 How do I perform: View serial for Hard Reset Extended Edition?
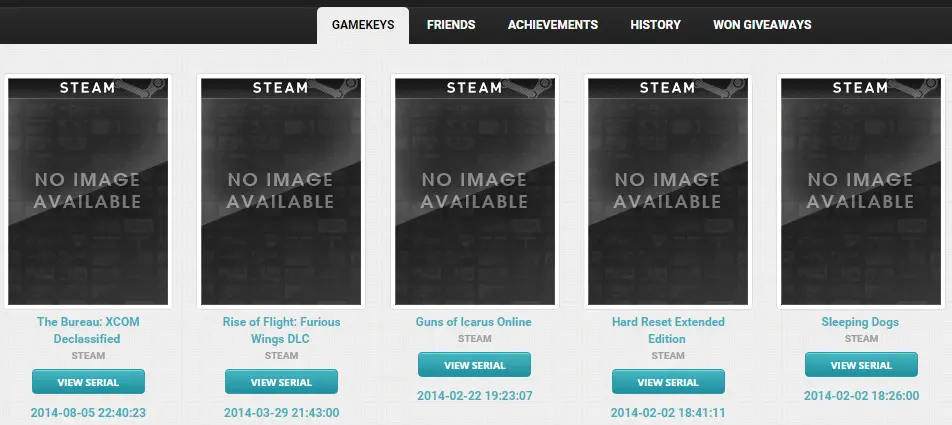(668, 382)
